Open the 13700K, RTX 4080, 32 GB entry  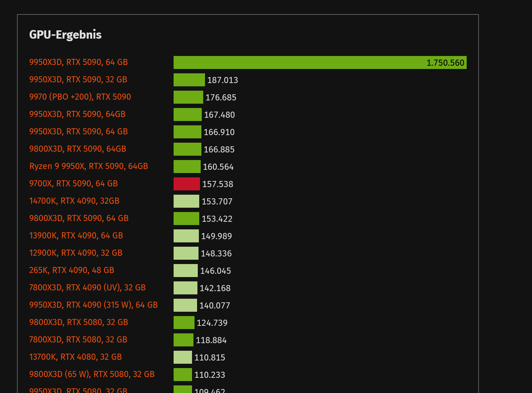[x=75, y=357]
